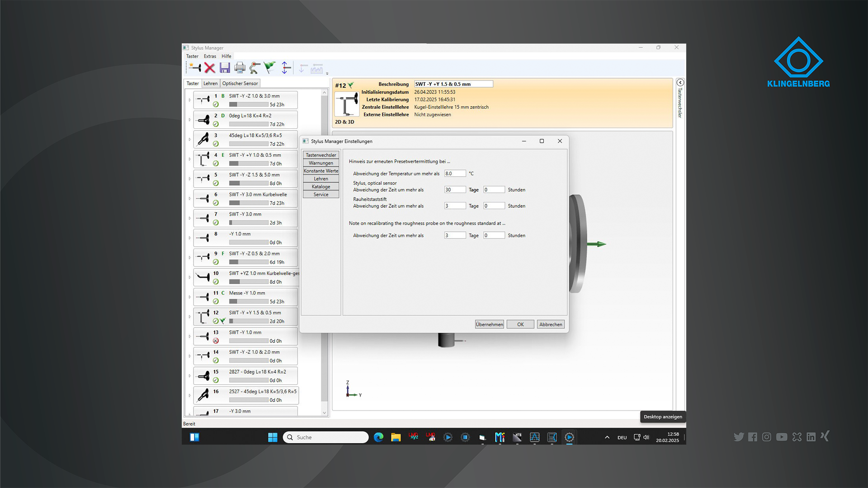Open File Explorer from the taskbar
Screen dimensions: 868x488
coord(396,437)
